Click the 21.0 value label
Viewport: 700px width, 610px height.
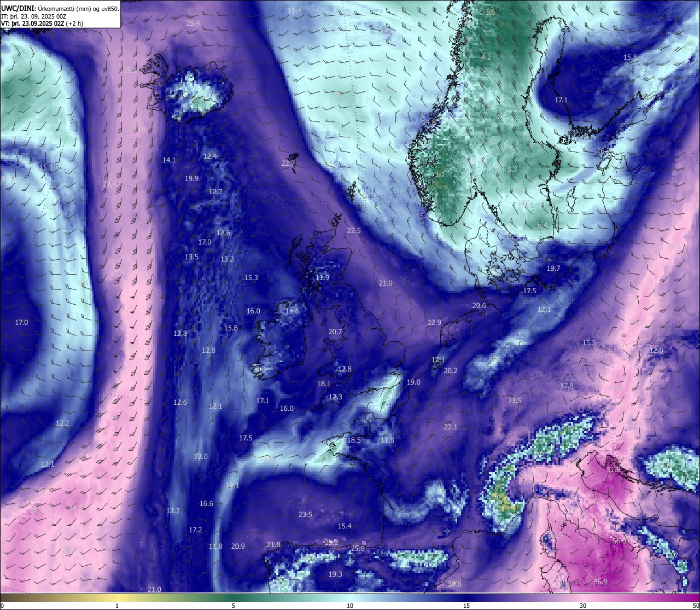[x=154, y=589]
